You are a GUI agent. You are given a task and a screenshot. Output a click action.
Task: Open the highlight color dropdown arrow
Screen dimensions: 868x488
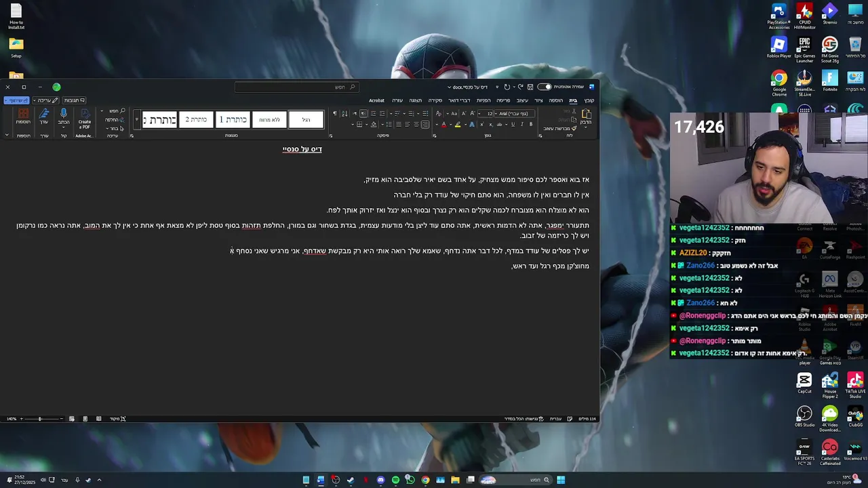click(x=451, y=125)
